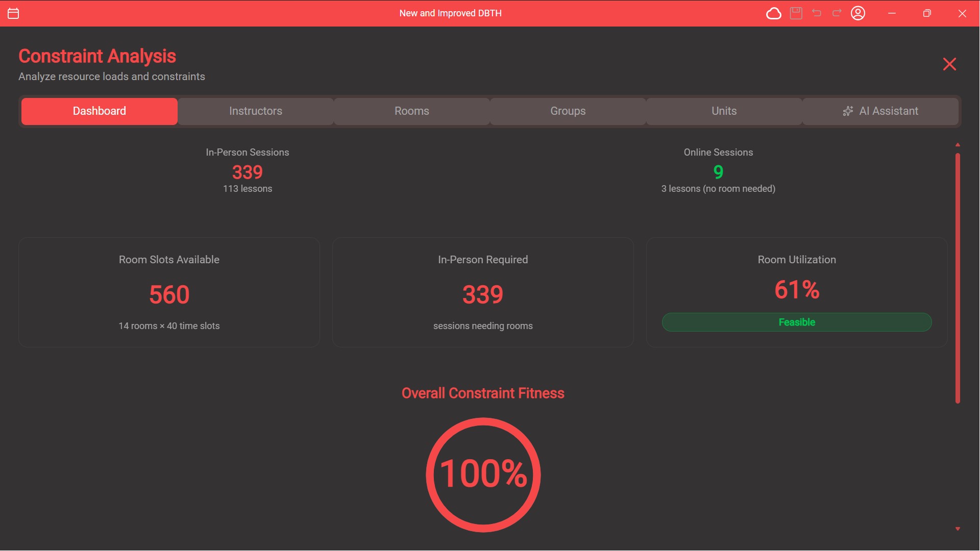Click the 100% fitness circle gauge
Image resolution: width=980 pixels, height=551 pixels.
click(483, 474)
